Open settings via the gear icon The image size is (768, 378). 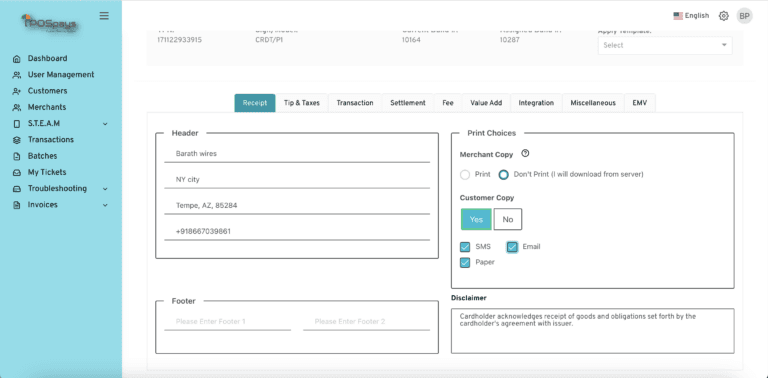pos(723,16)
